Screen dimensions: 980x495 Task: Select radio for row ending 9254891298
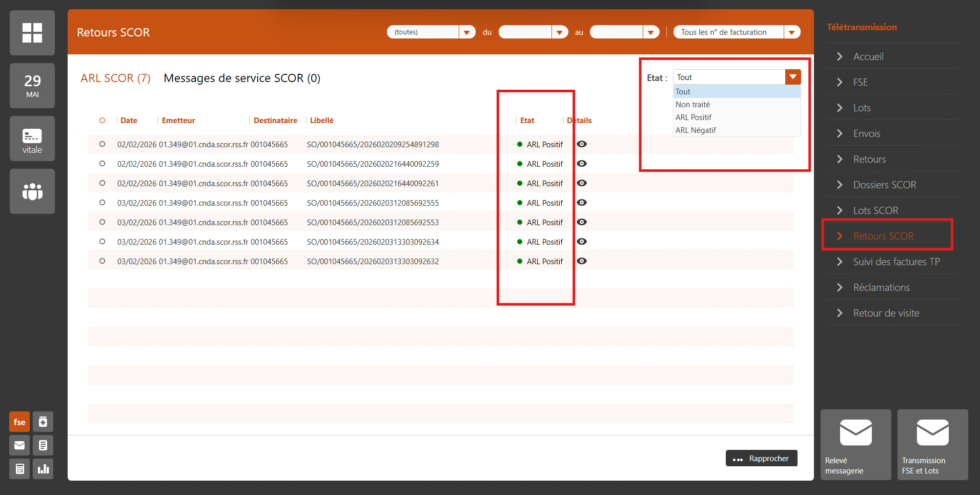point(102,144)
